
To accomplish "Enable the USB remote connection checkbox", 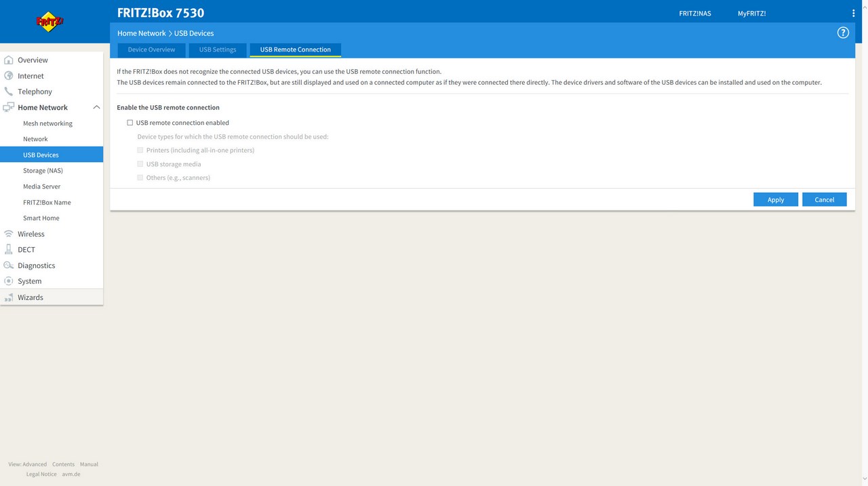I will (x=130, y=123).
